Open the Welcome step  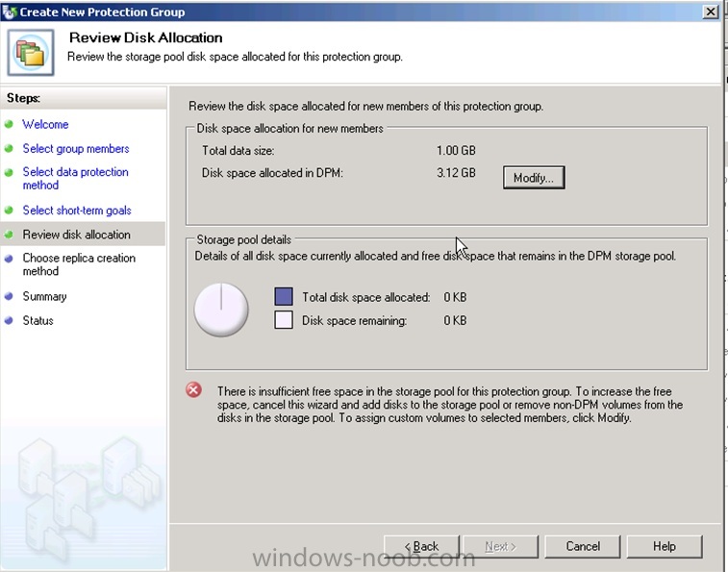click(x=45, y=124)
